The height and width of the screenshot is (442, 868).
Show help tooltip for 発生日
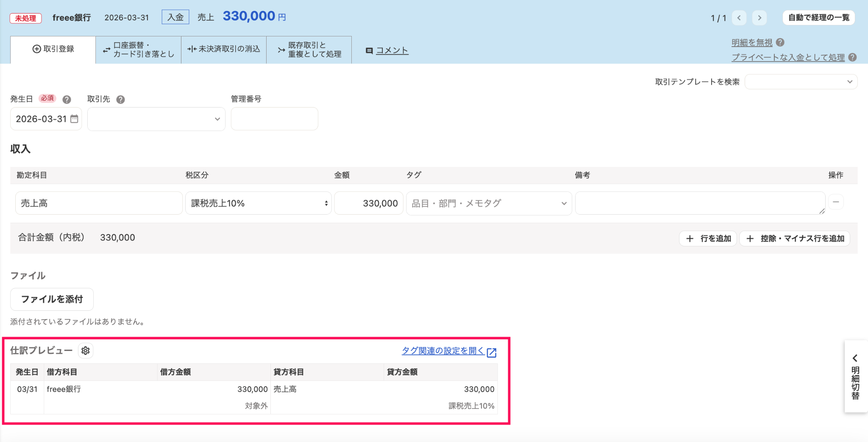[x=67, y=99]
